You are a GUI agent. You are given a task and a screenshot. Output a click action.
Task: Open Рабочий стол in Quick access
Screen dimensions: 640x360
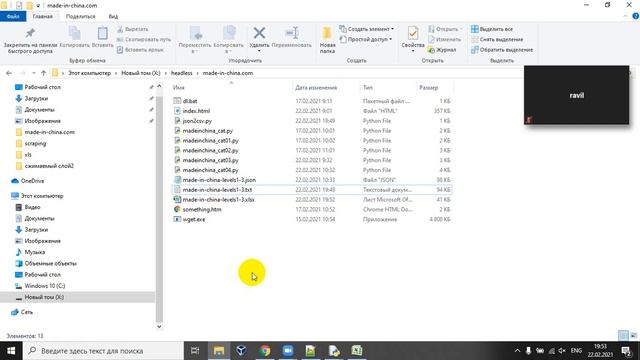42,87
